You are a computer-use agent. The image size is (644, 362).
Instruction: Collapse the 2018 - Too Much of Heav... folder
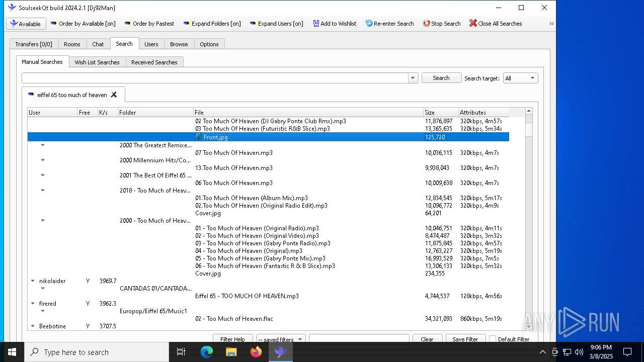coord(43,191)
